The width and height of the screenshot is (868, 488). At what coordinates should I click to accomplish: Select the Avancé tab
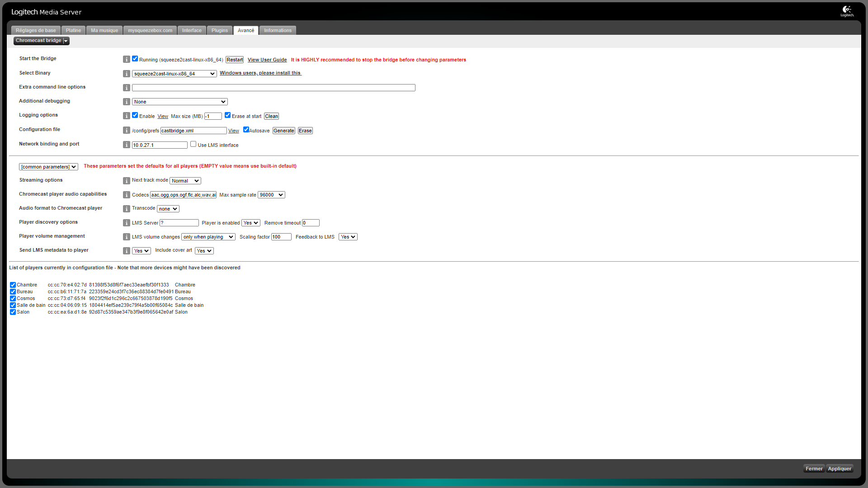246,30
